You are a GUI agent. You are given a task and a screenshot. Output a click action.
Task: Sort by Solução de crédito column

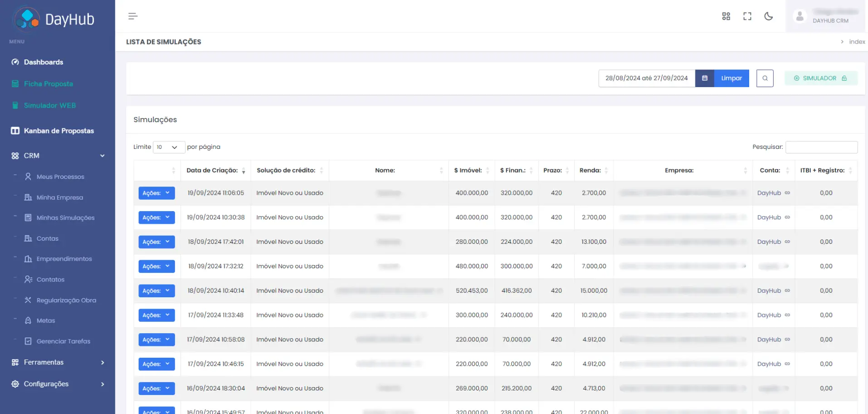(x=290, y=171)
